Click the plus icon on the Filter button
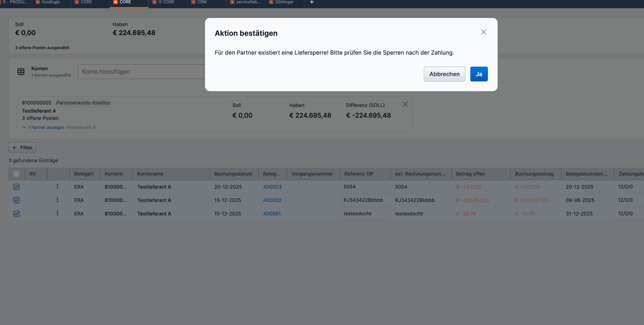This screenshot has height=325, width=644. (x=15, y=147)
